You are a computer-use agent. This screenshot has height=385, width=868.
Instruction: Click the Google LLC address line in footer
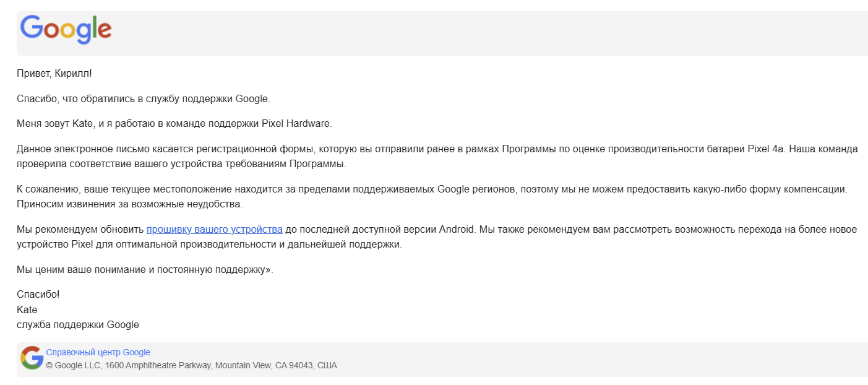coord(191,366)
